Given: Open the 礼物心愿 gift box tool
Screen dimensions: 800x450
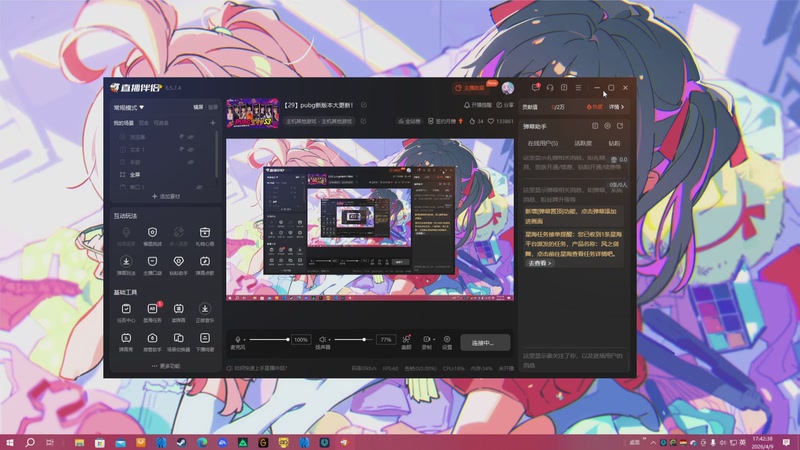Looking at the screenshot, I should pos(205,236).
